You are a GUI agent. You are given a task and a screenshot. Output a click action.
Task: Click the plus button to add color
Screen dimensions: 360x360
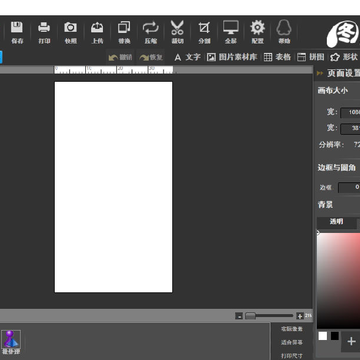pyautogui.click(x=351, y=341)
